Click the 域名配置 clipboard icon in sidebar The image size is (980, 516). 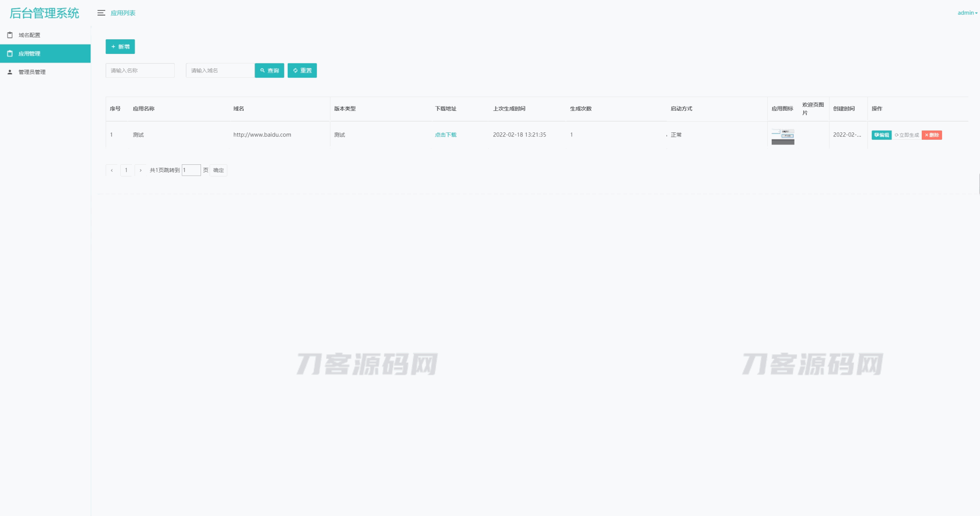pos(10,35)
